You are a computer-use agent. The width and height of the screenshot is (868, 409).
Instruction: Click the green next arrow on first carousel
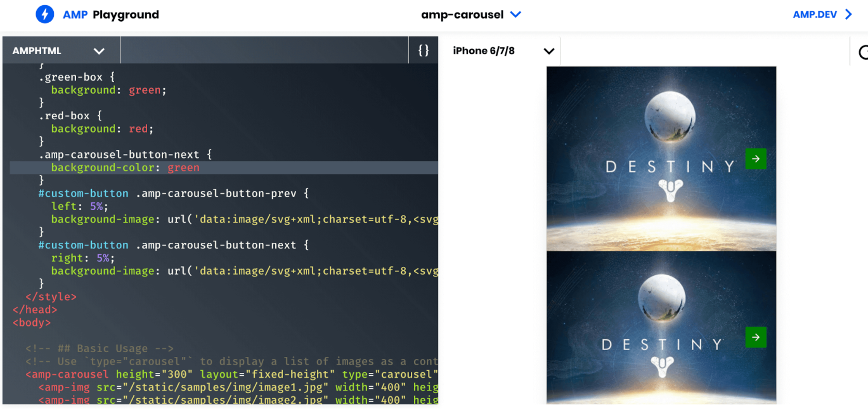[756, 159]
